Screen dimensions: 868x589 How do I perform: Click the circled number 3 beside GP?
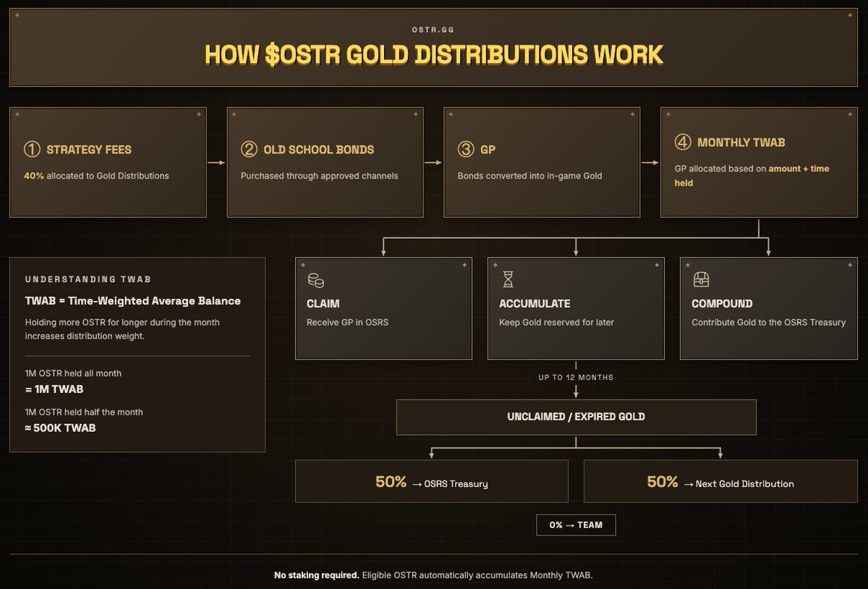[x=466, y=150]
